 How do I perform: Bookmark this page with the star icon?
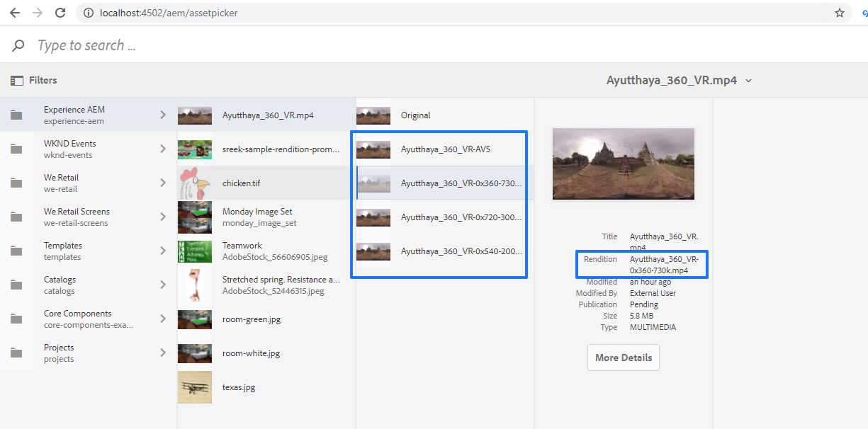coord(840,13)
